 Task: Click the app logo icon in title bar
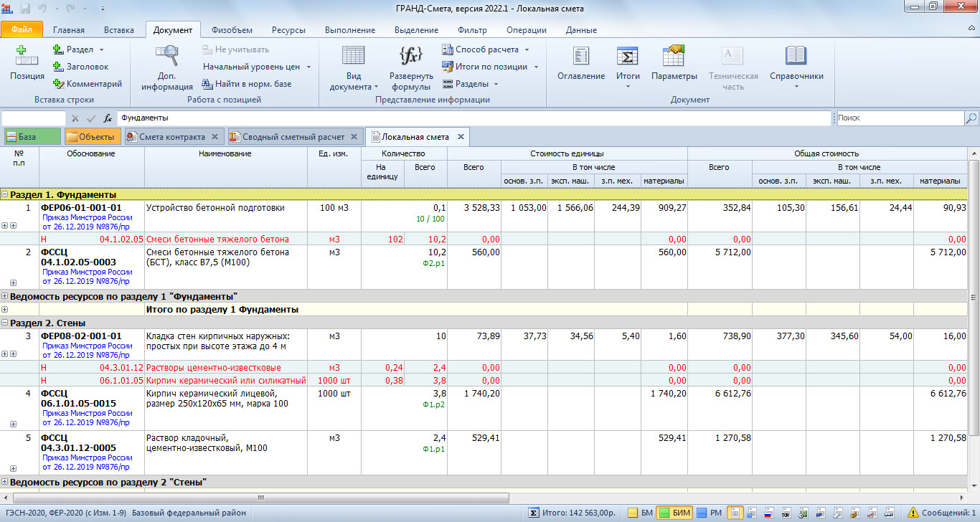(8, 8)
